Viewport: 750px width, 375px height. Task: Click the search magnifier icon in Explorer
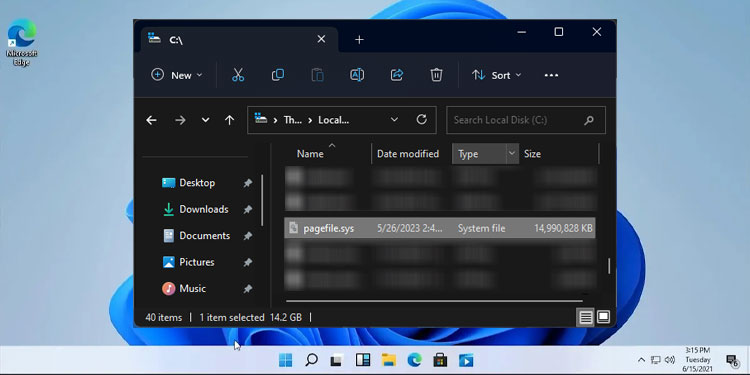click(589, 120)
